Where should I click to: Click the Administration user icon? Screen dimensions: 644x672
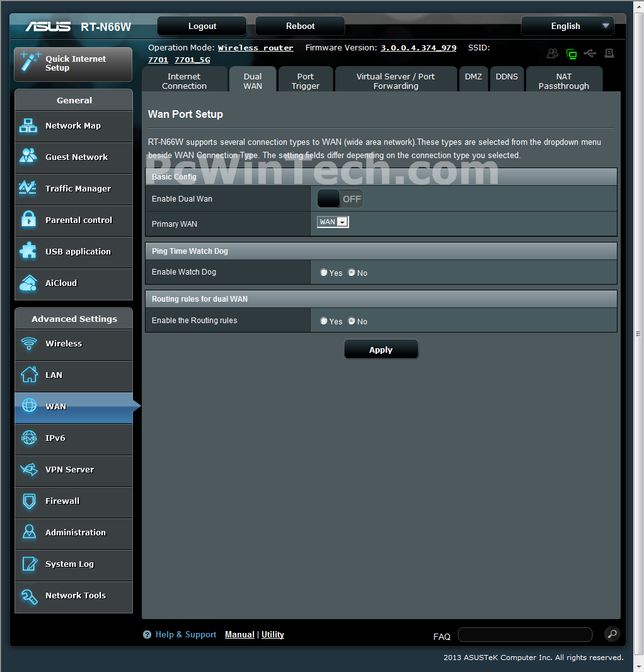tap(29, 532)
